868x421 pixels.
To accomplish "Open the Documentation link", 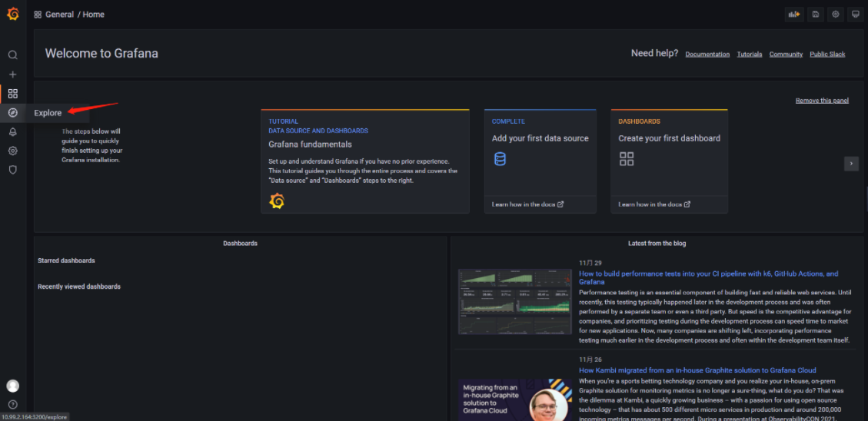I will pos(707,55).
